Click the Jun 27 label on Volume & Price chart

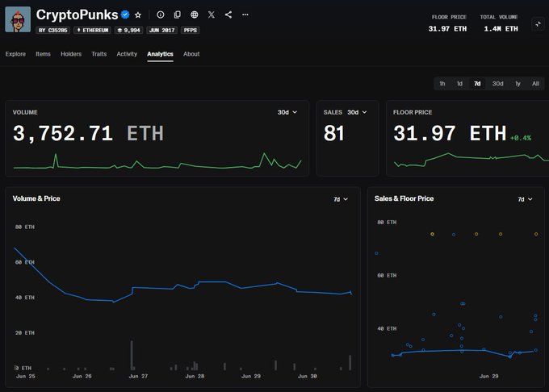138,376
